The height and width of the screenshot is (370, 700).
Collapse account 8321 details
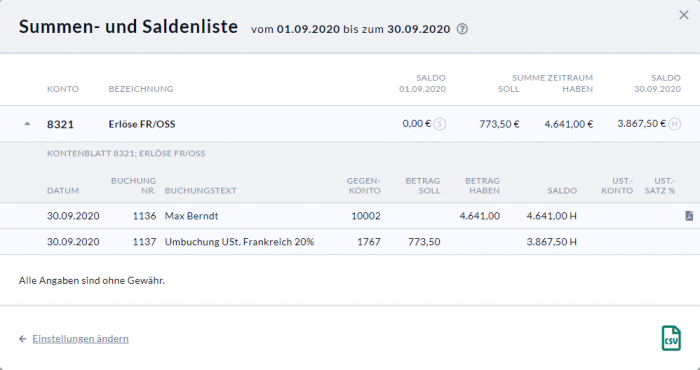tap(27, 124)
